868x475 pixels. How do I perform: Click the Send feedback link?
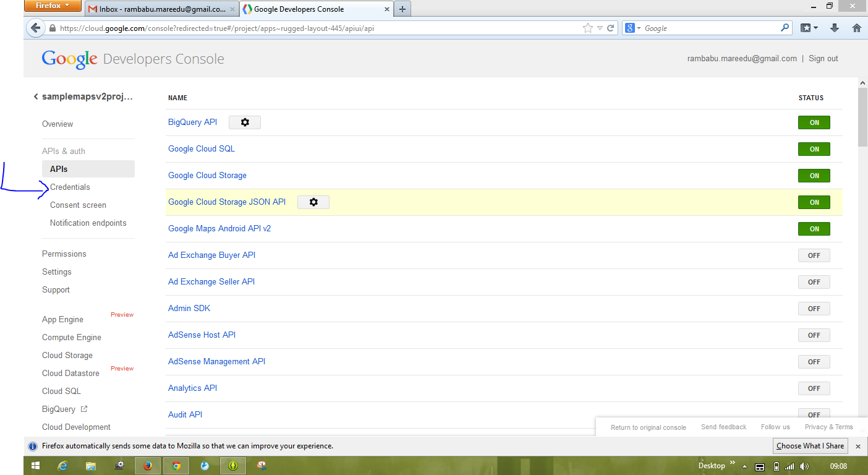(x=723, y=427)
